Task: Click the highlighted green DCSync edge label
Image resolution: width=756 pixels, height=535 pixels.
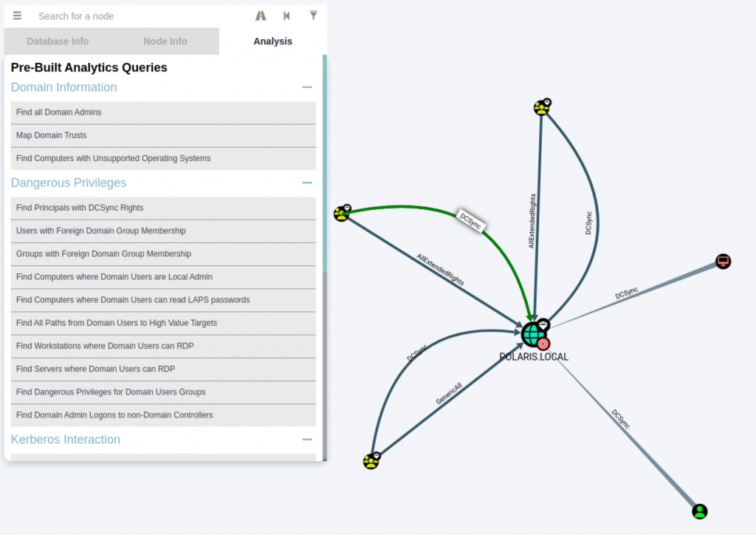Action: (472, 219)
